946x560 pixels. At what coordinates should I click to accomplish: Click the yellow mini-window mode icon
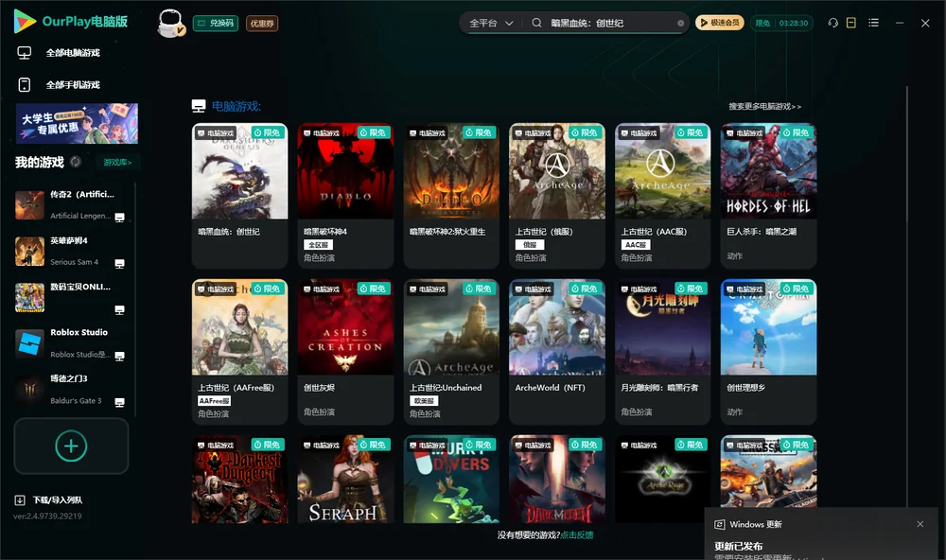tap(851, 23)
